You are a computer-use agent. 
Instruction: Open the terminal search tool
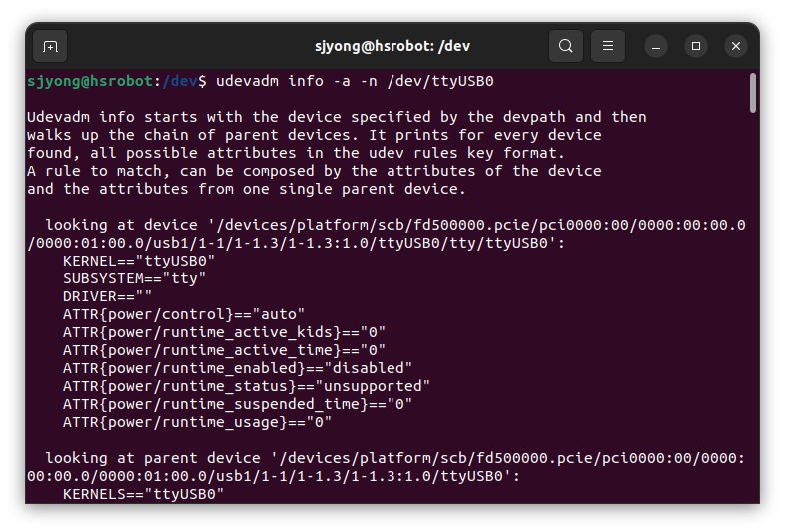click(565, 46)
